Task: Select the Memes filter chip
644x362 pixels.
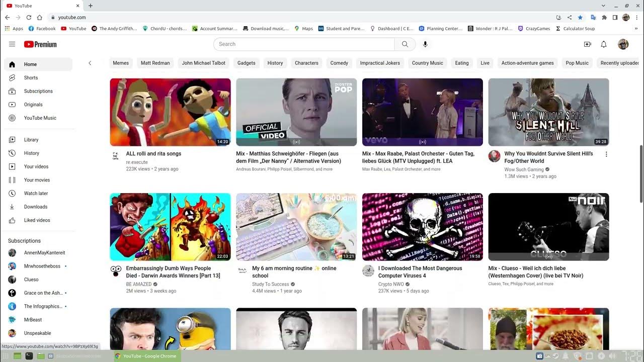Action: 121,63
